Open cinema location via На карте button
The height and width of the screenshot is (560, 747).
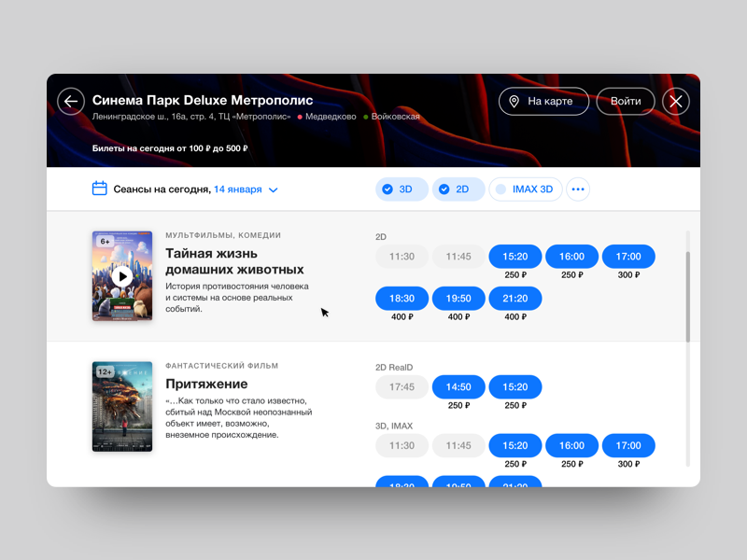543,102
